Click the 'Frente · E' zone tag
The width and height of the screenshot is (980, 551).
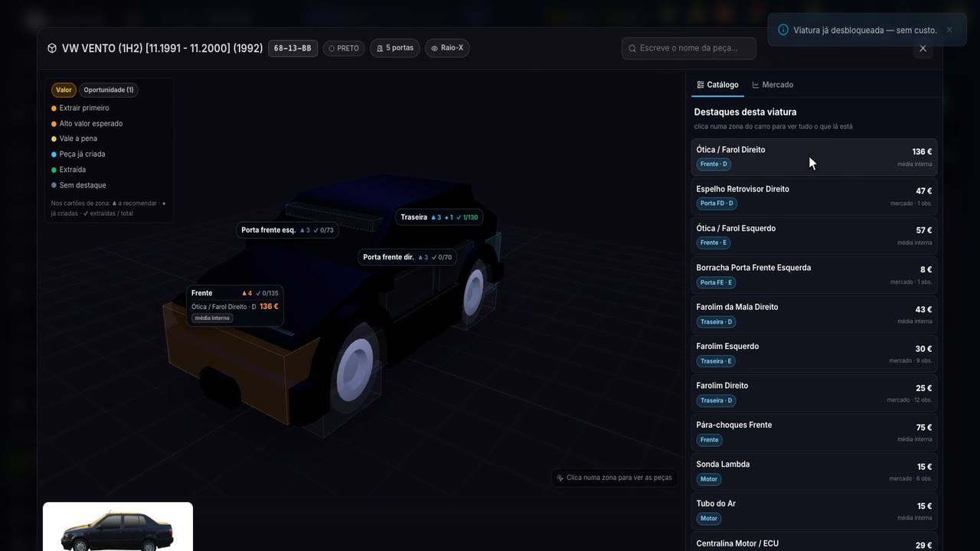tap(713, 243)
